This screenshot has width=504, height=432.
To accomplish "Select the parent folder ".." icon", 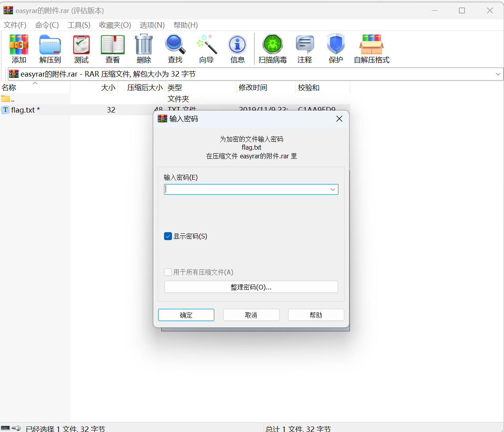I will pos(6,99).
